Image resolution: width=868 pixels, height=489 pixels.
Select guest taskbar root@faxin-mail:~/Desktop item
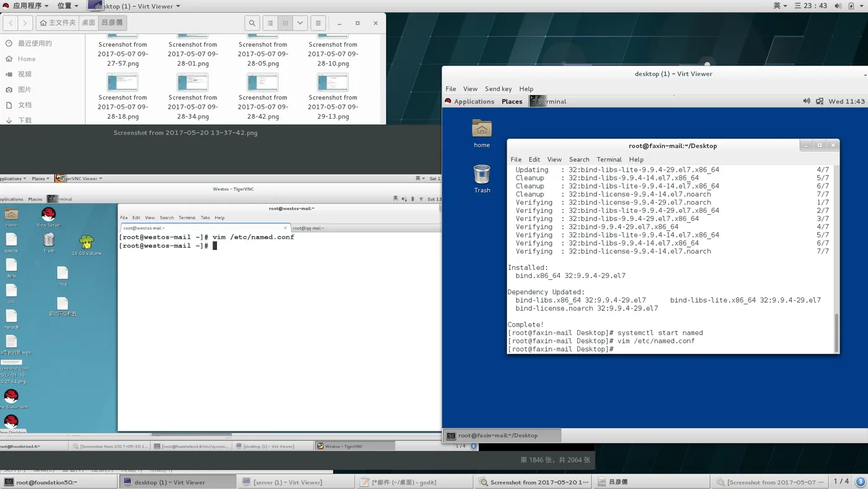(x=501, y=436)
